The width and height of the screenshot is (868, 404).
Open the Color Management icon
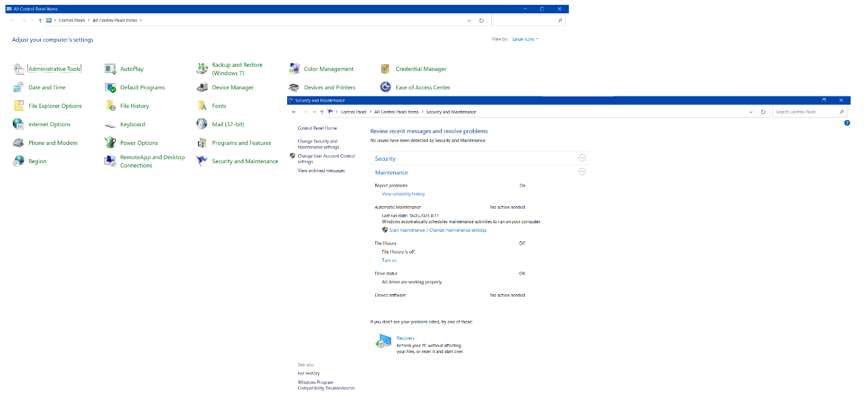(294, 69)
